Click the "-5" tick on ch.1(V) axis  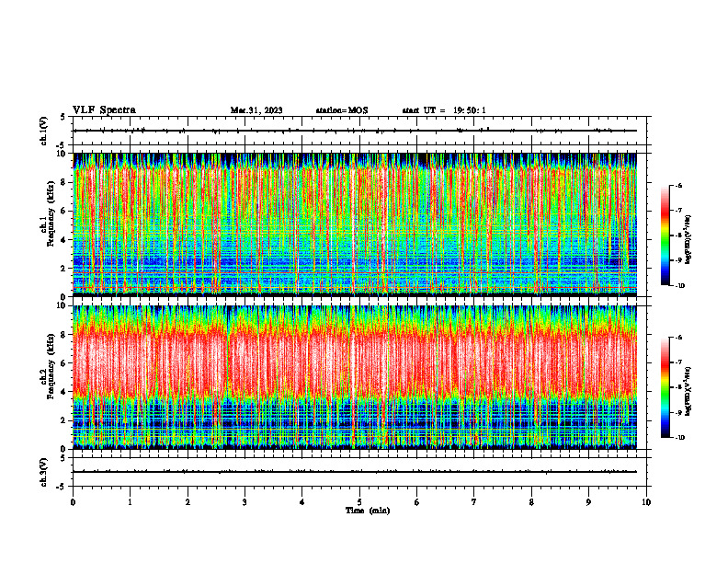(62, 145)
